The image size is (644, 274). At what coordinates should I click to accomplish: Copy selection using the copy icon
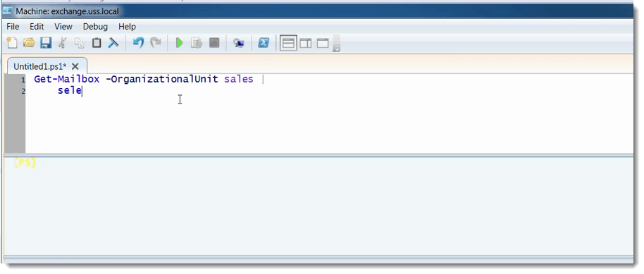point(80,43)
